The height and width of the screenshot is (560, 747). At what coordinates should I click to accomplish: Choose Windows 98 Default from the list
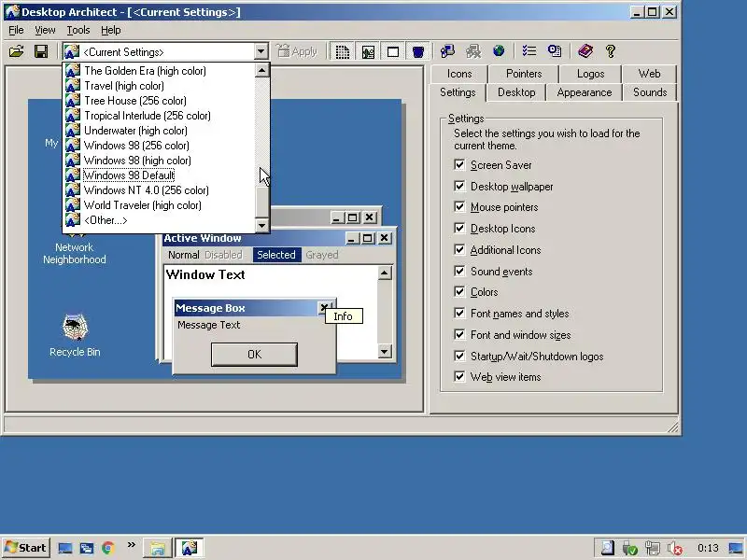[159, 175]
